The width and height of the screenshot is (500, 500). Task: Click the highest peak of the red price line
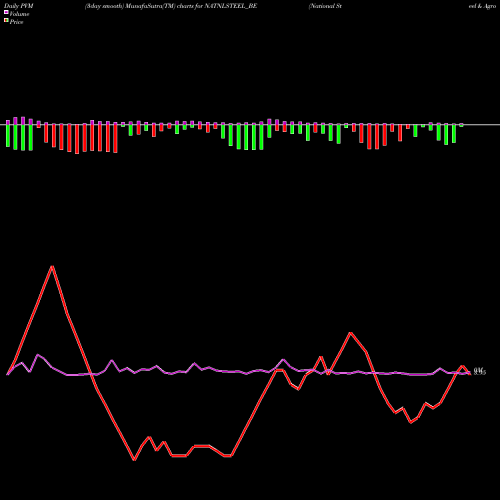(52, 267)
